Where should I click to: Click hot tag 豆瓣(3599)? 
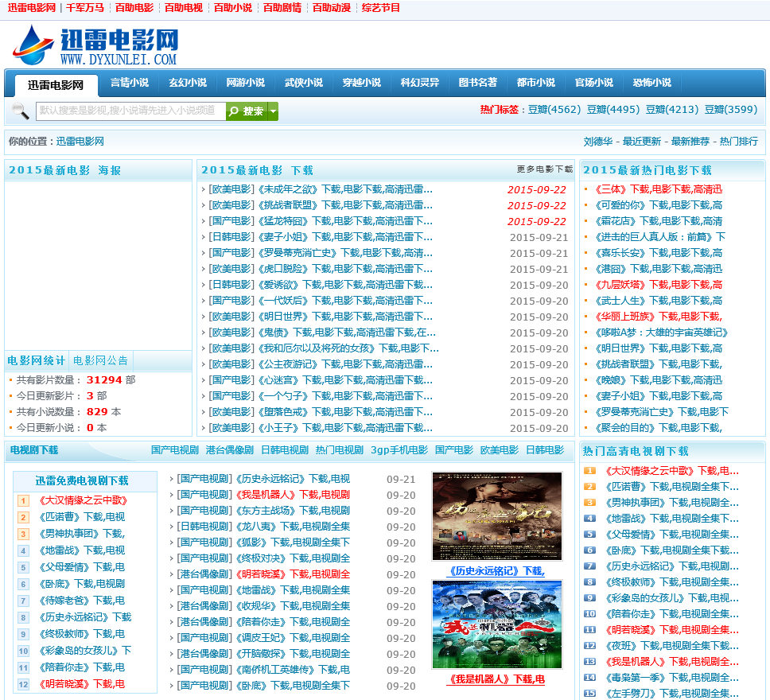731,110
